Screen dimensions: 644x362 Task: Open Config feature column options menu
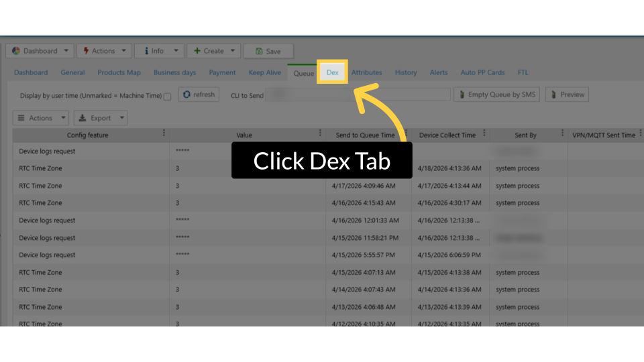[x=164, y=134]
